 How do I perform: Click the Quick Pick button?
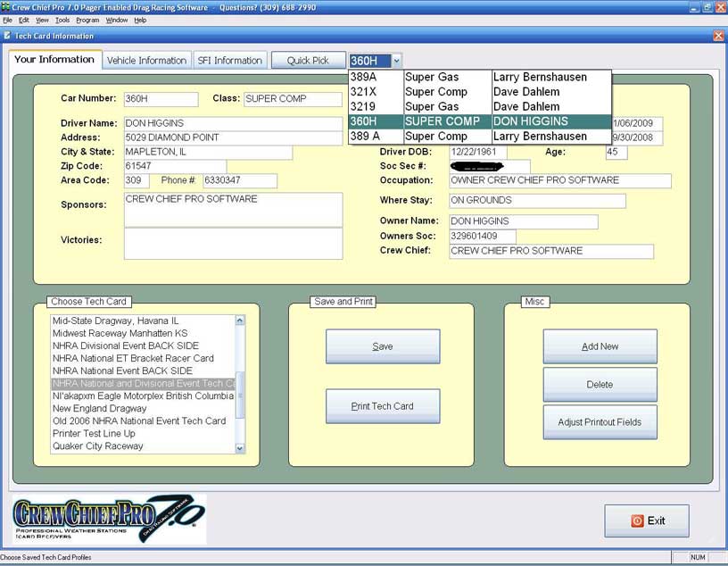point(309,61)
